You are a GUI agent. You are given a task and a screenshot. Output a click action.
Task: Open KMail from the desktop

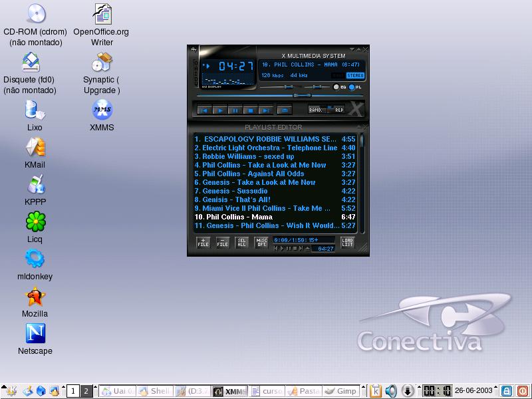[x=35, y=148]
